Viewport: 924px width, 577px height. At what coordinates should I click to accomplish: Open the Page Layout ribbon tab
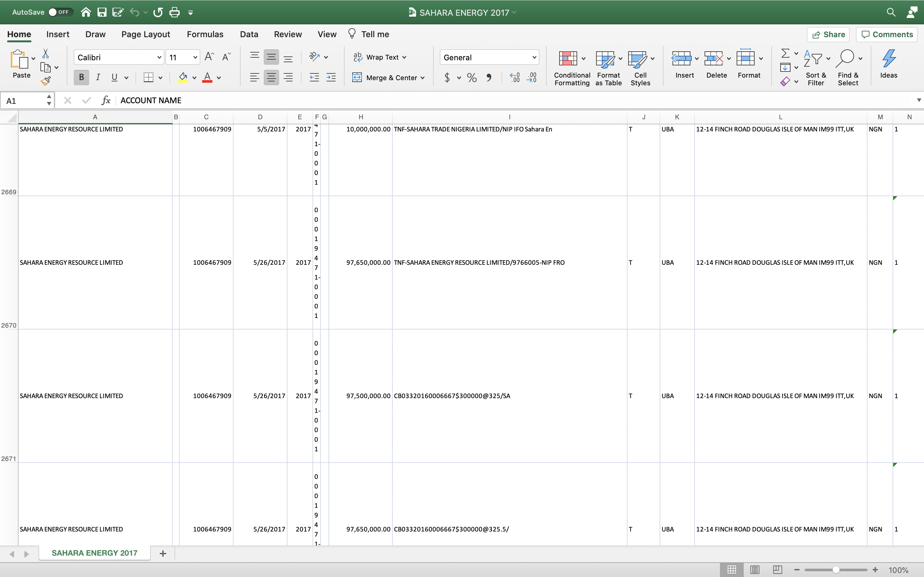145,34
